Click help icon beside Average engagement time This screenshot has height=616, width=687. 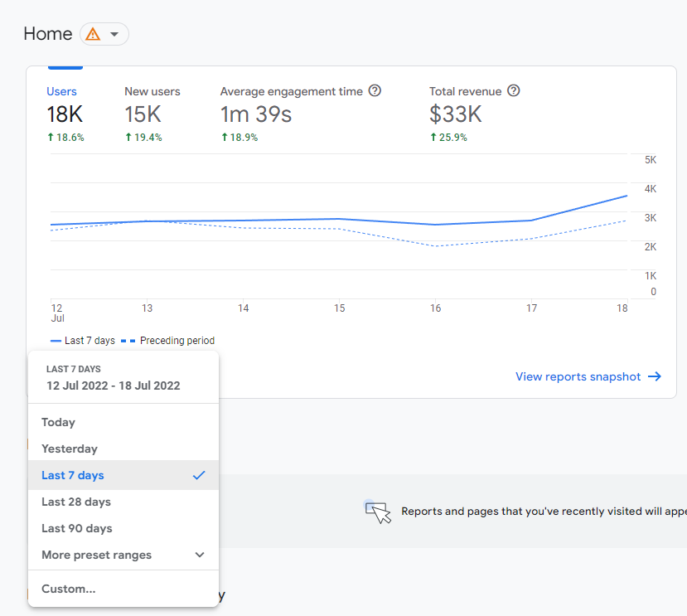375,91
